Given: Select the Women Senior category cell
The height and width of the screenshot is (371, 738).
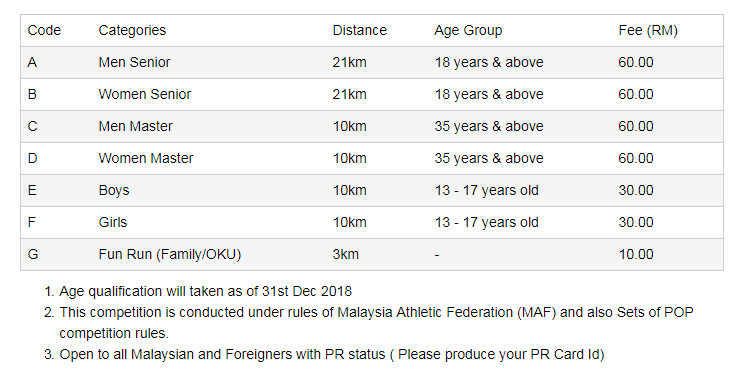Looking at the screenshot, I should tap(145, 95).
